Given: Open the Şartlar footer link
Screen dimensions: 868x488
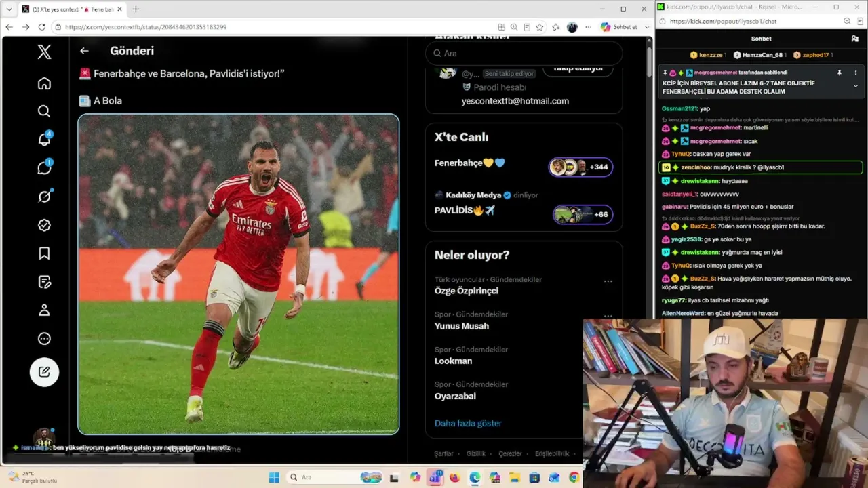Looking at the screenshot, I should [x=443, y=454].
